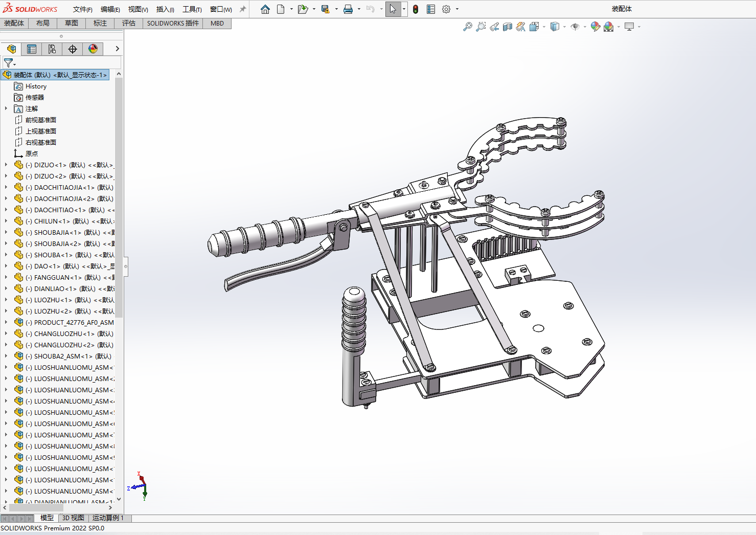The height and width of the screenshot is (535, 756).
Task: Click tree vertical scrollbar down arrow
Action: click(119, 499)
